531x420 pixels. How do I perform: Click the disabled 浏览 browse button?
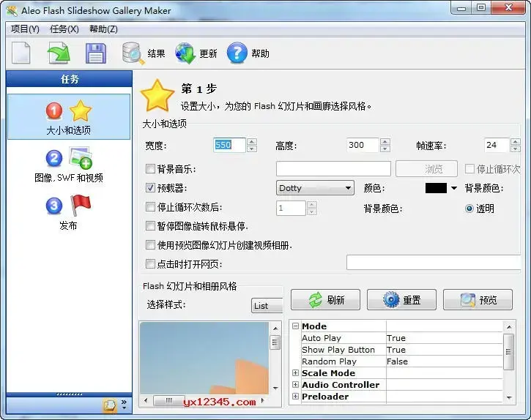[427, 168]
